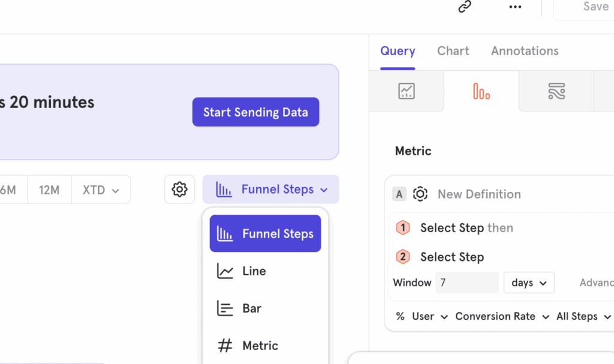614x364 pixels.
Task: Click the Start Sending Data button
Action: coord(255,112)
